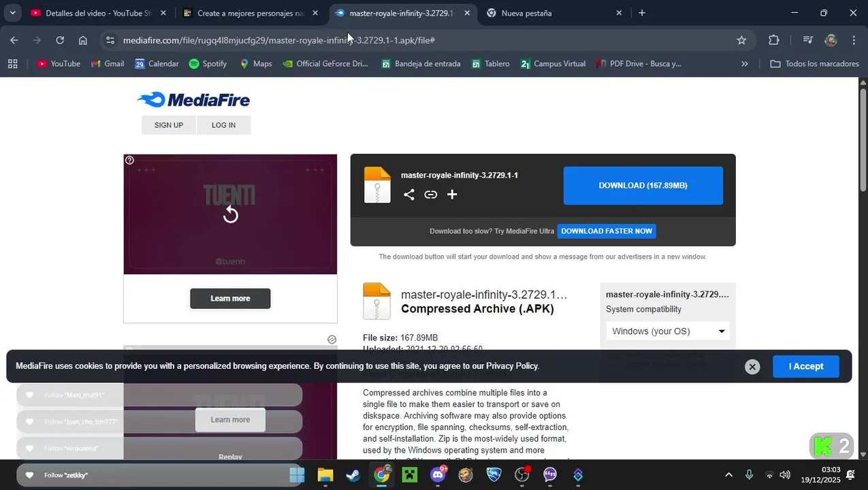Click the dark Learn more ad button

coord(230,299)
